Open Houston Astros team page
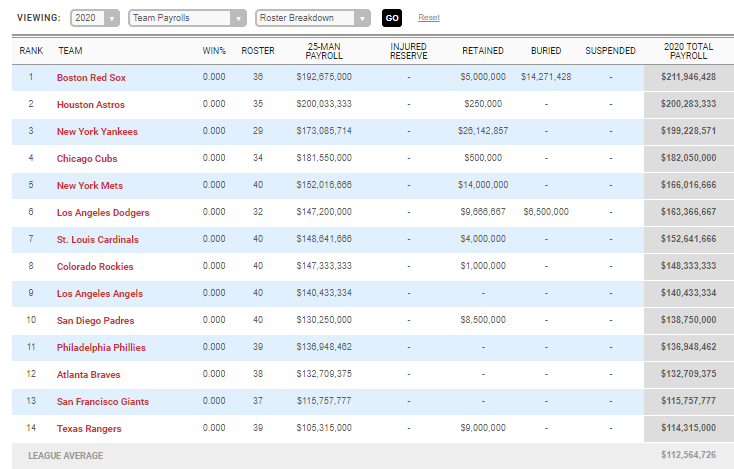This screenshot has height=469, width=734. pos(91,104)
